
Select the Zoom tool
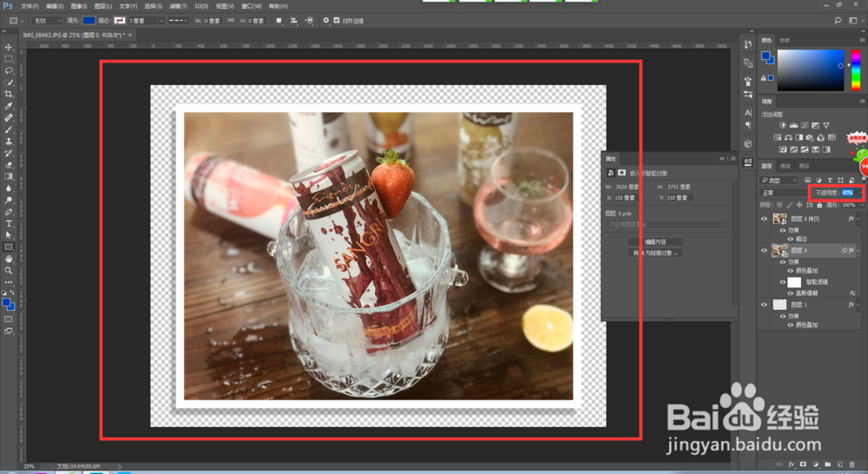click(9, 271)
